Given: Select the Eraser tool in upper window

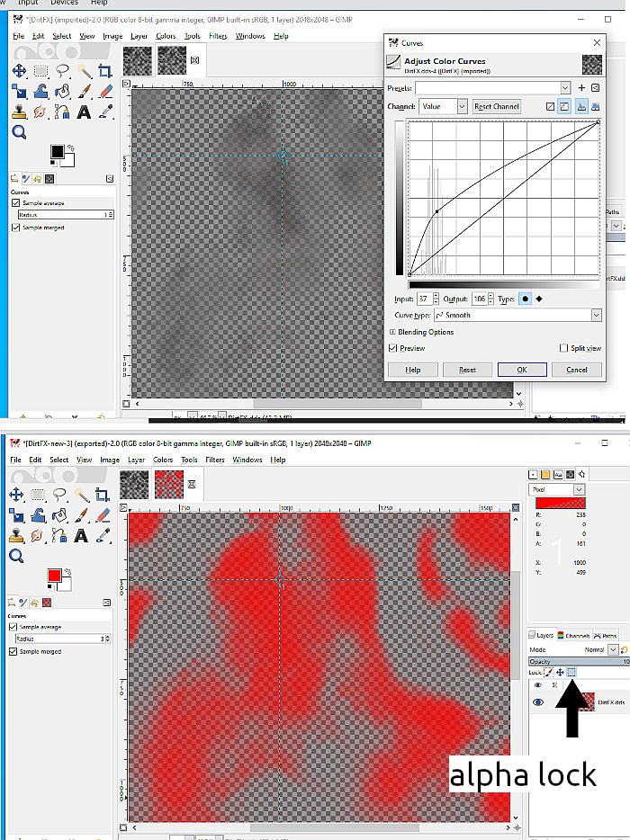Looking at the screenshot, I should [105, 91].
